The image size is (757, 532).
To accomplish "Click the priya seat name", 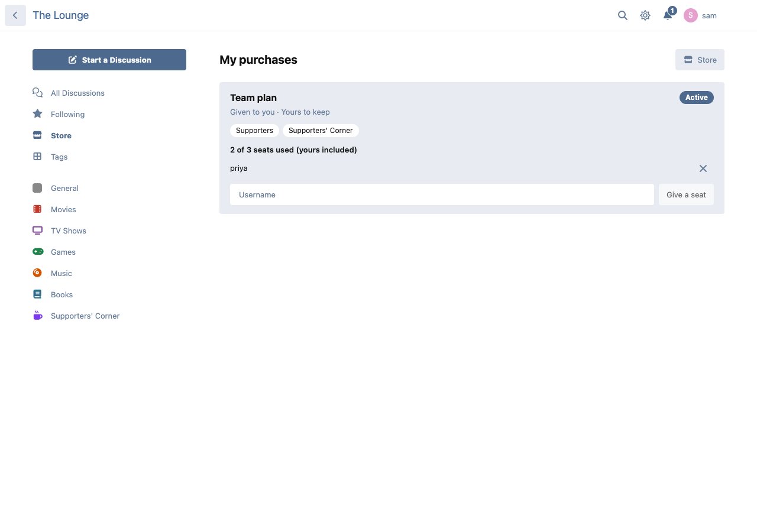I will click(x=239, y=168).
